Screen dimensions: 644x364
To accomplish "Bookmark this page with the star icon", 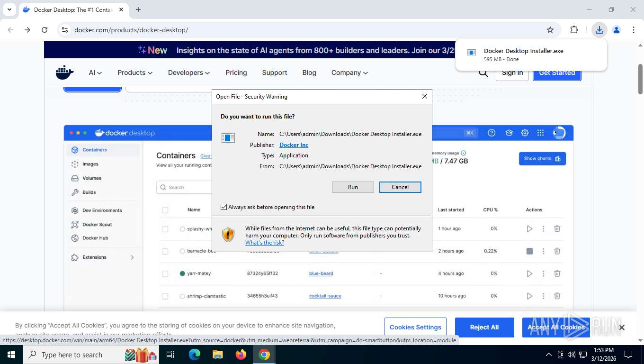I will (550, 30).
